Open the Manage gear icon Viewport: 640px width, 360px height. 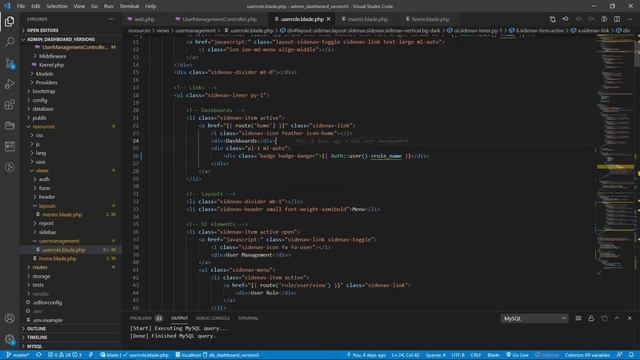(10, 339)
